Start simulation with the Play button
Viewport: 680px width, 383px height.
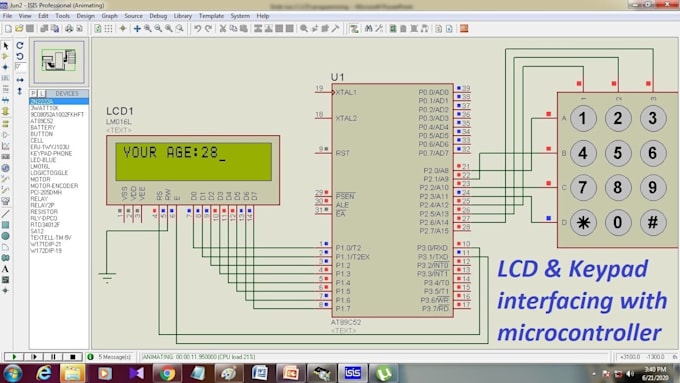point(14,357)
